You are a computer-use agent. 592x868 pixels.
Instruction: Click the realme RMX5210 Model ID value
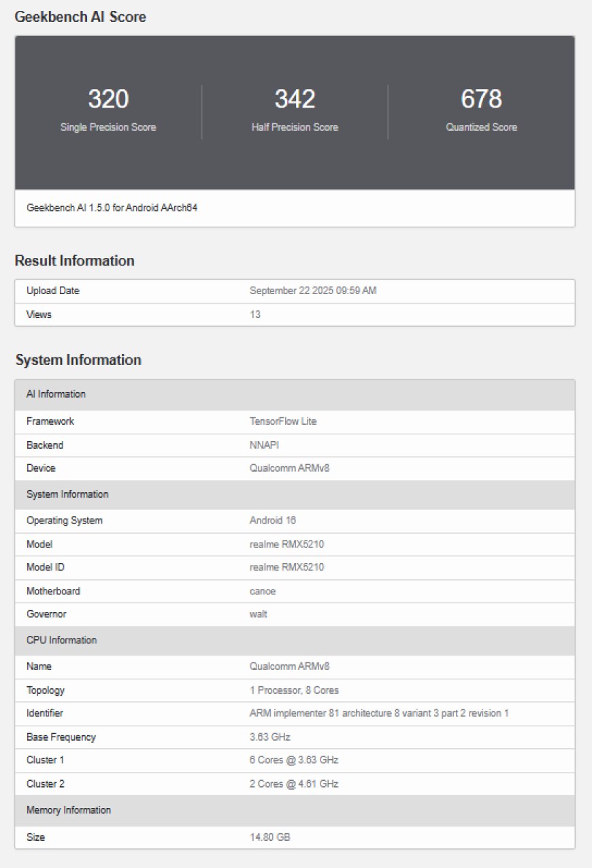coord(286,567)
